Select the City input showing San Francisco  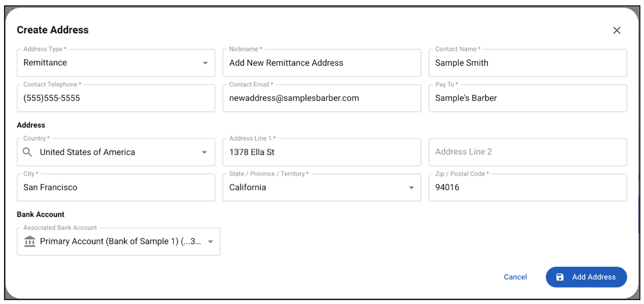(115, 187)
